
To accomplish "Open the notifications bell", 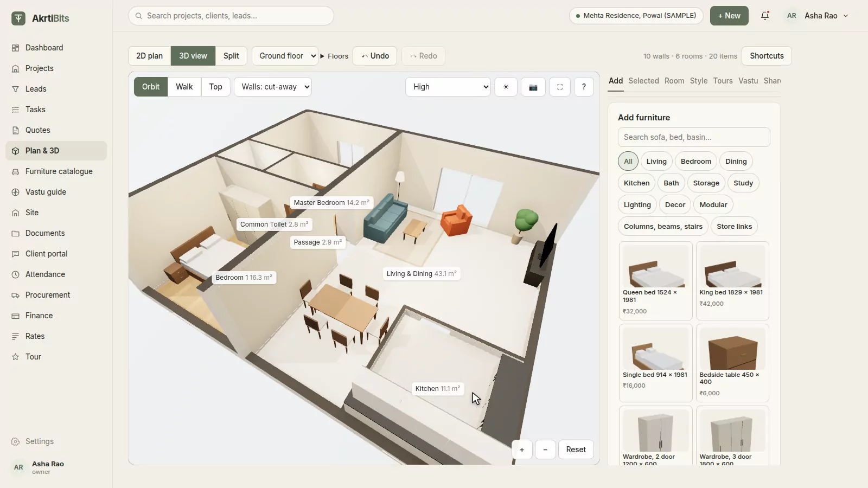I will tap(765, 16).
